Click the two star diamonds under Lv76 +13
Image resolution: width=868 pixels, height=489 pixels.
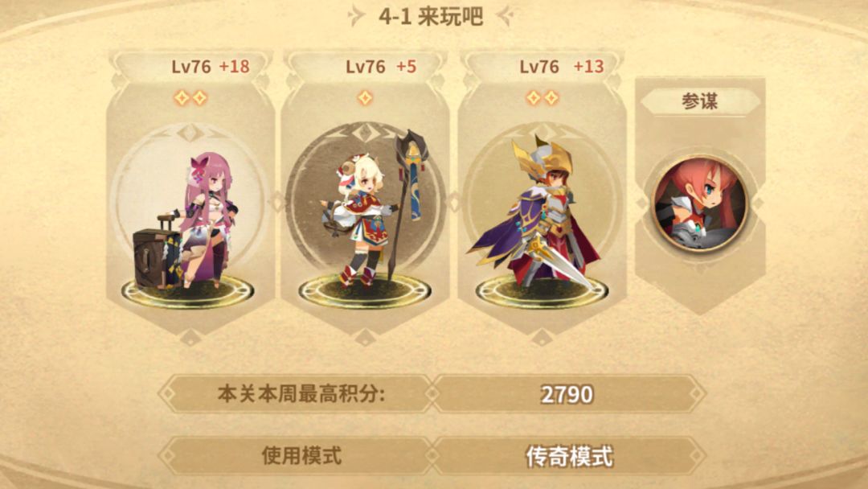[542, 98]
